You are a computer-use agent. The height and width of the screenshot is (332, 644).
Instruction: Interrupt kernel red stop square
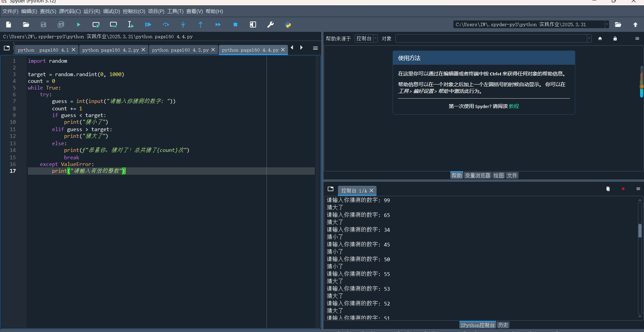coord(623,189)
